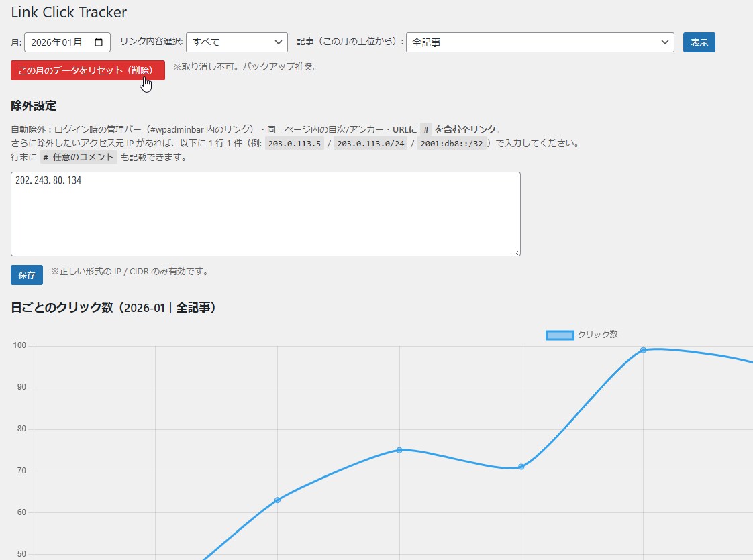This screenshot has width=753, height=560.
Task: Click inside the excluded IP textarea
Action: (x=266, y=214)
